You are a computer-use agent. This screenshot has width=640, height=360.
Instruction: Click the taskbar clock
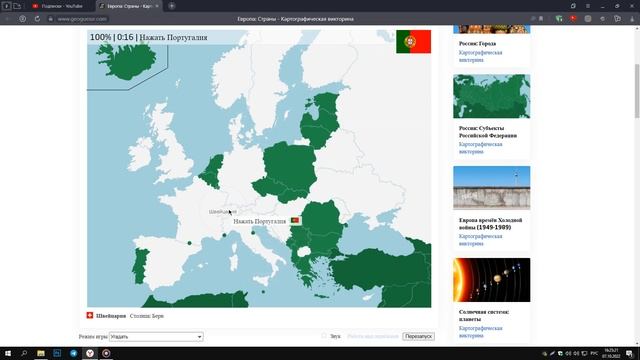click(611, 353)
